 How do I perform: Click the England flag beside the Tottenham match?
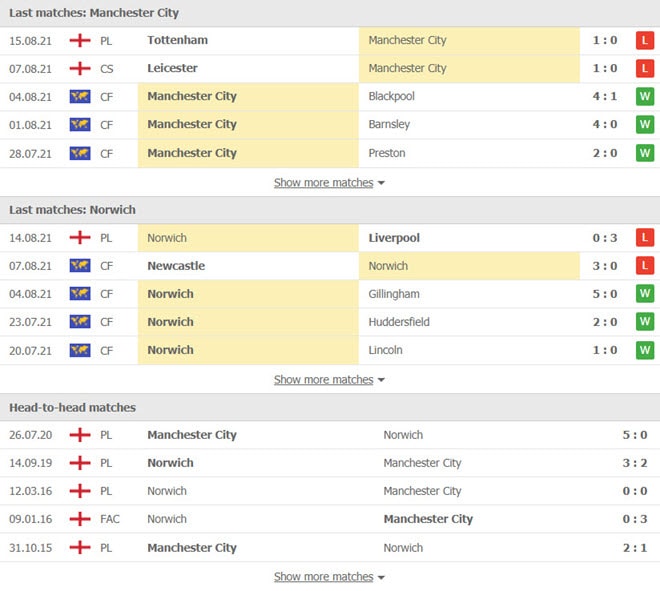[80, 41]
